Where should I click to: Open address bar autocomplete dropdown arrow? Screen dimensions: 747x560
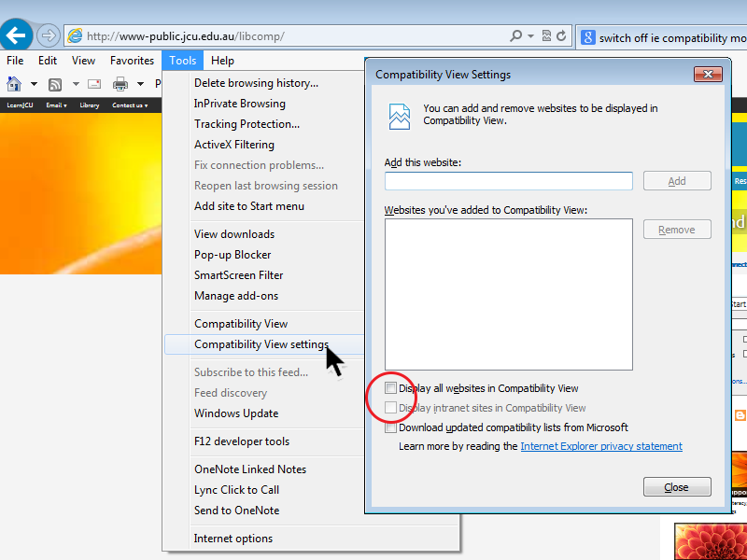tap(530, 36)
